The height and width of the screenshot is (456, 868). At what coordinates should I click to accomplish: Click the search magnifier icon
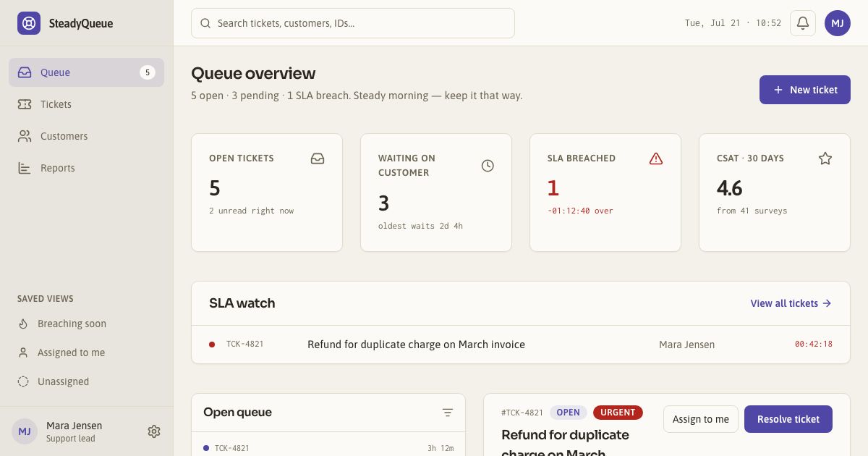click(x=206, y=23)
